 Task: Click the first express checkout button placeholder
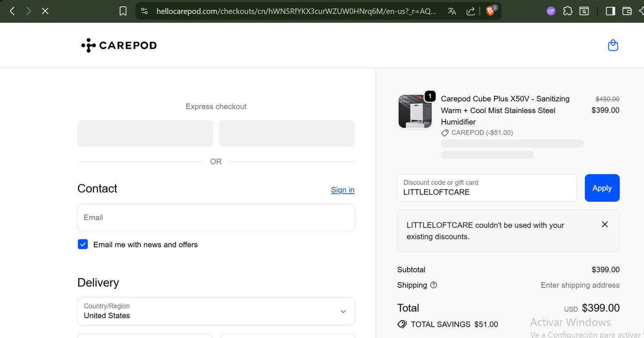(x=145, y=133)
